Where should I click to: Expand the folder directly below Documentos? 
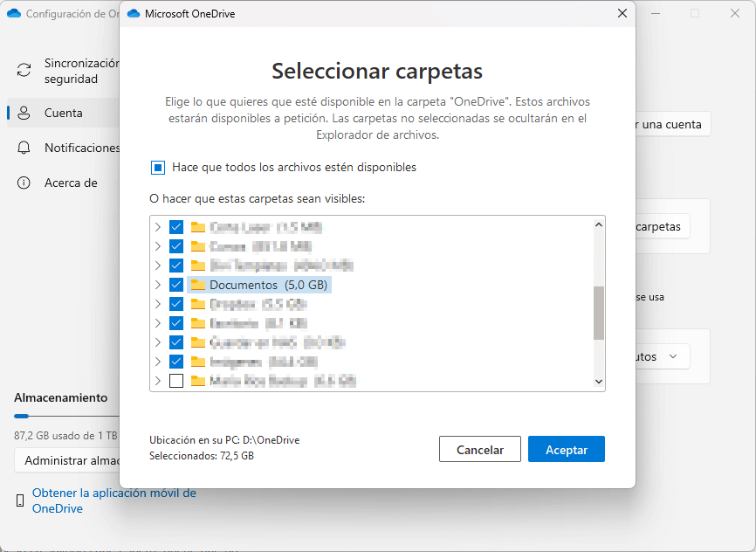pyautogui.click(x=158, y=304)
